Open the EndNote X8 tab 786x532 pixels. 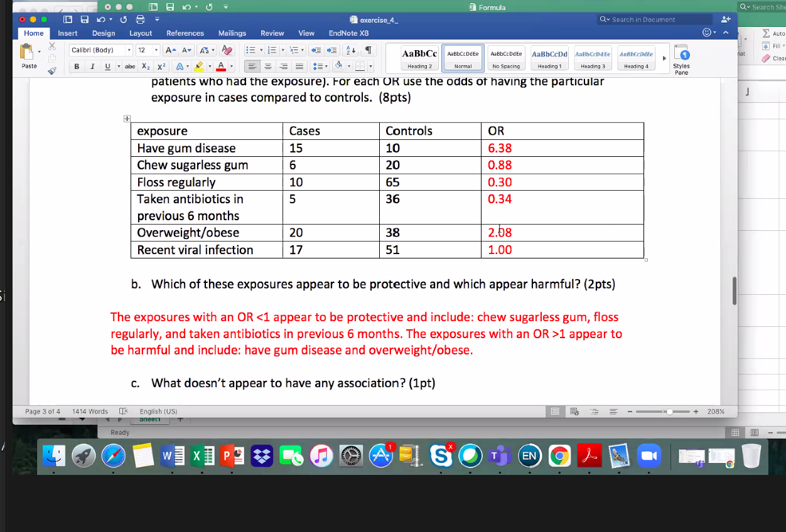(348, 33)
